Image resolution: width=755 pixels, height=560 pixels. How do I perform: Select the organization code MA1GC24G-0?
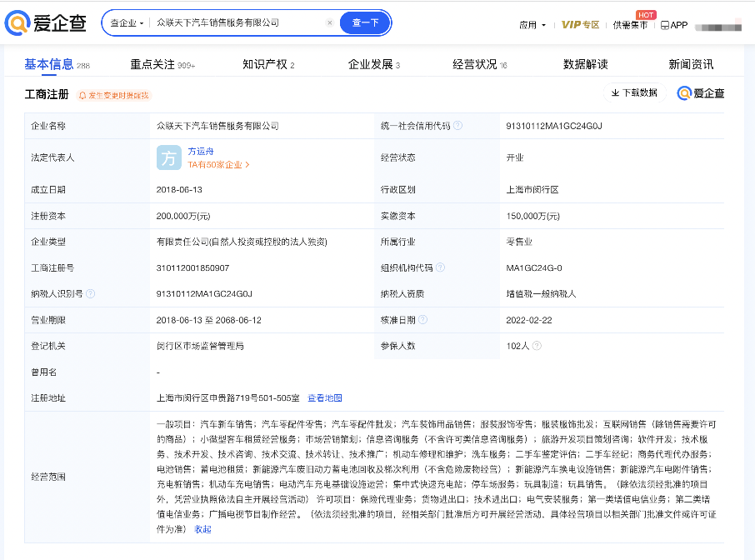point(534,267)
